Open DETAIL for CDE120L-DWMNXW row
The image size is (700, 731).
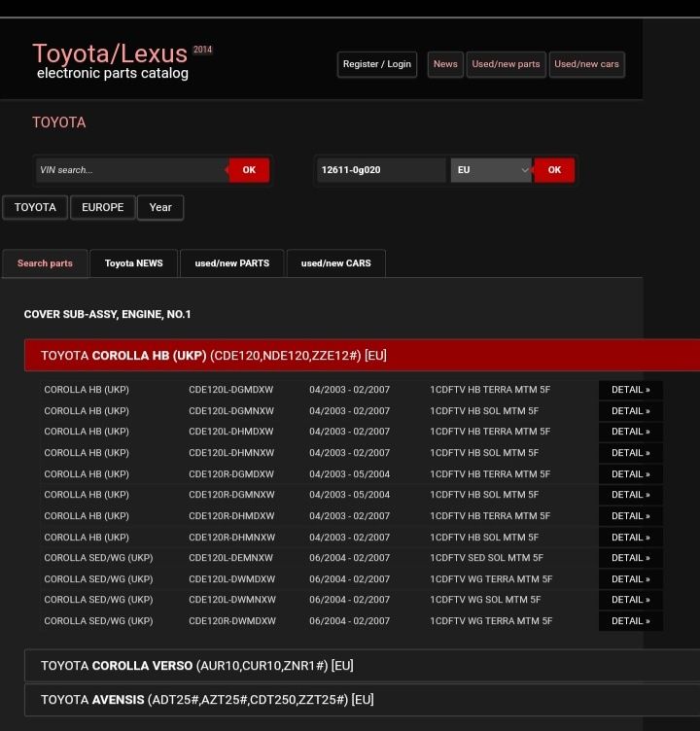click(x=631, y=600)
